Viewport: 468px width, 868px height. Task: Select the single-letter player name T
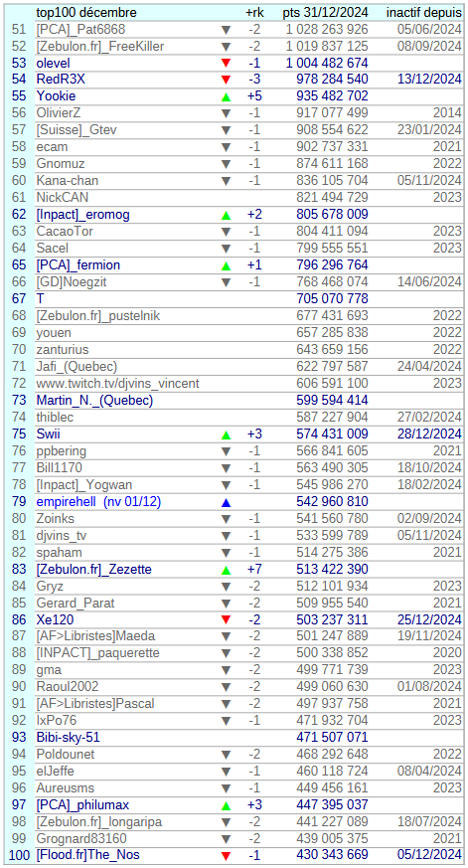coord(40,299)
